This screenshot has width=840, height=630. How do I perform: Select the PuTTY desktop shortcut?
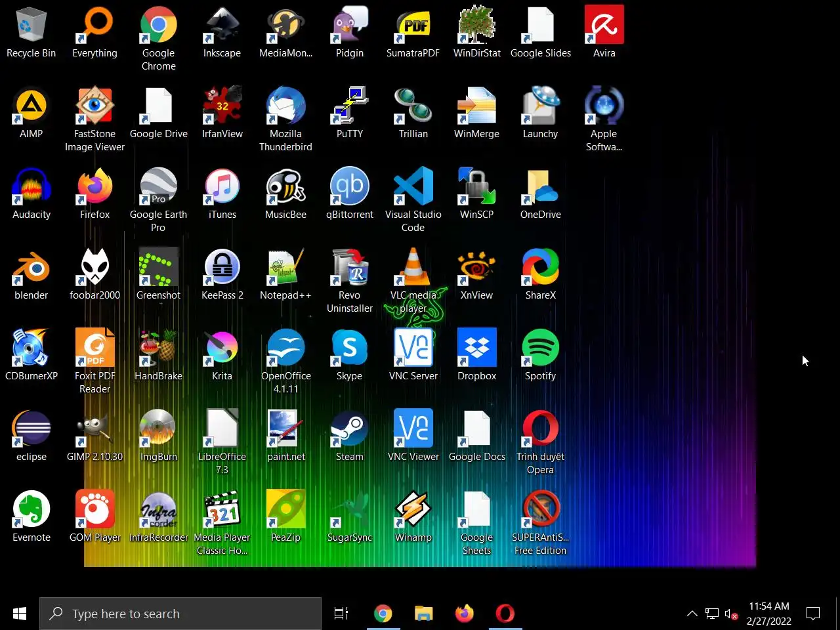point(350,106)
